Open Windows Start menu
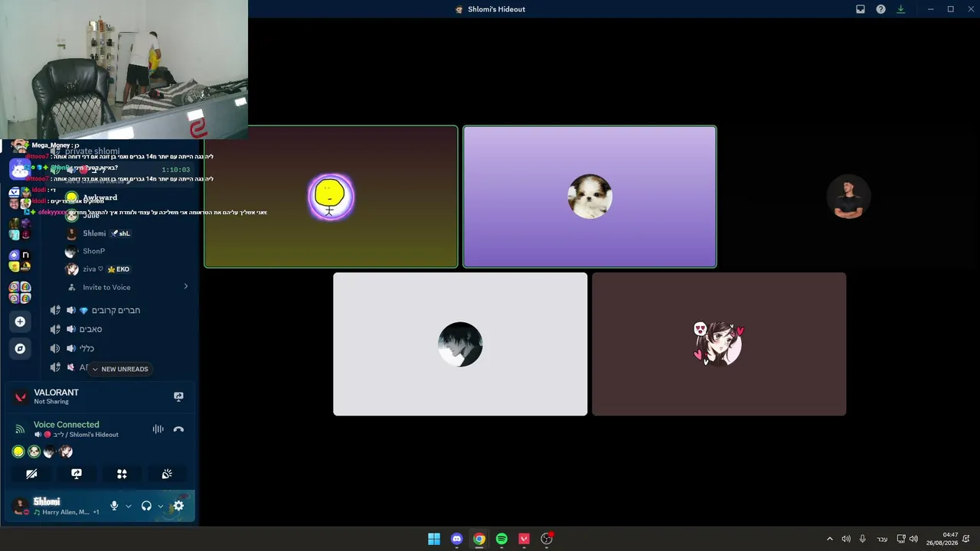Image resolution: width=980 pixels, height=551 pixels. click(434, 539)
